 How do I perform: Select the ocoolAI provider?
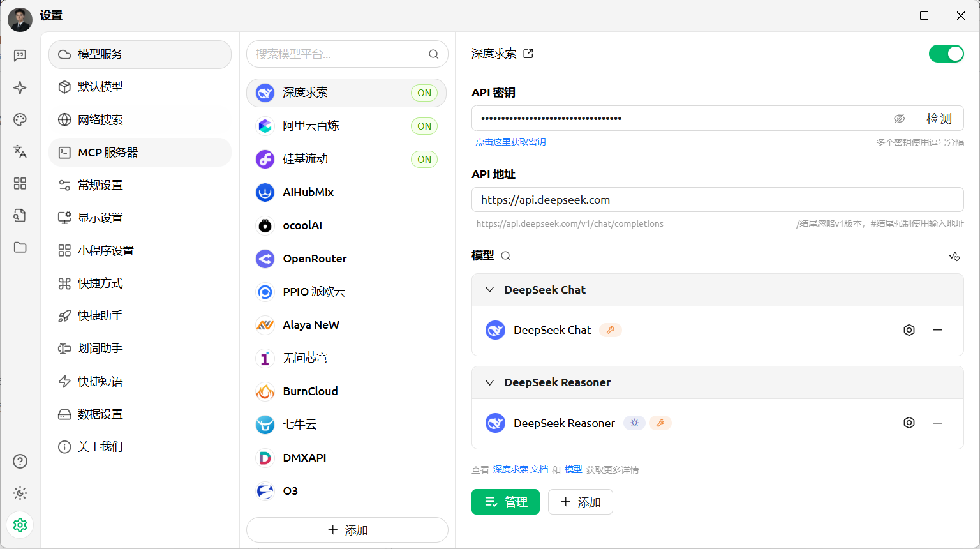click(x=346, y=225)
